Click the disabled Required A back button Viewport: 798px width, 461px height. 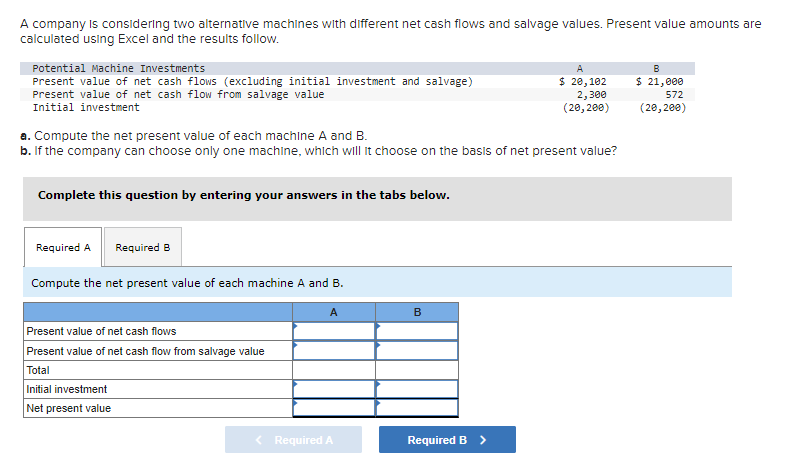point(293,440)
